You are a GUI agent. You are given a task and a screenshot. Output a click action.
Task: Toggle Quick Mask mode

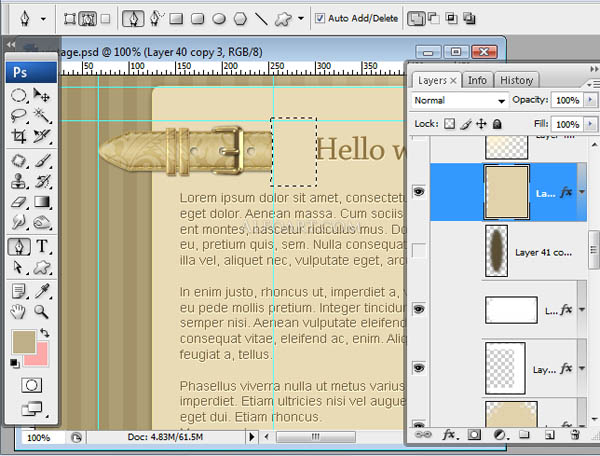point(31,385)
